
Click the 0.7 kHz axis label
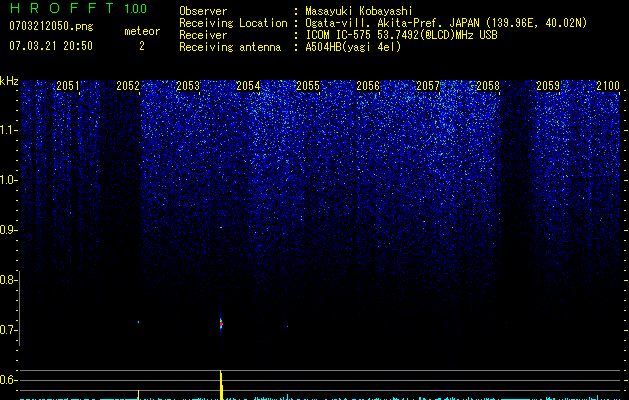click(8, 330)
